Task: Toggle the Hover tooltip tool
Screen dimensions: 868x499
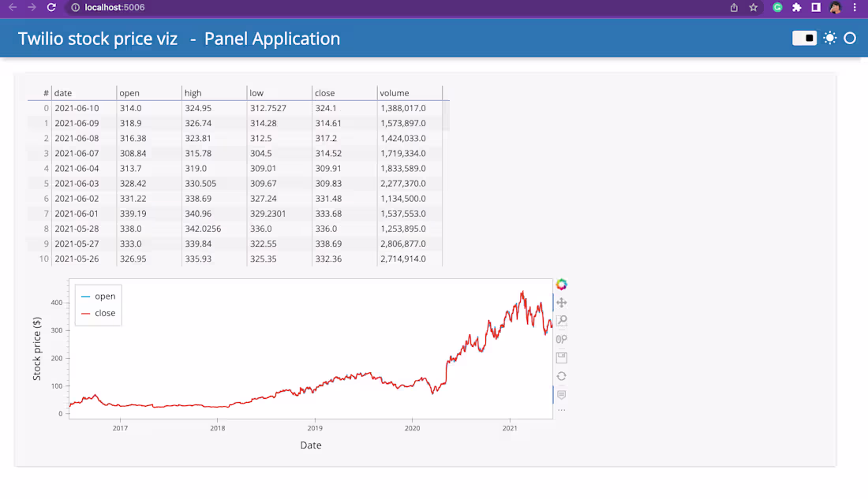Action: pyautogui.click(x=561, y=394)
